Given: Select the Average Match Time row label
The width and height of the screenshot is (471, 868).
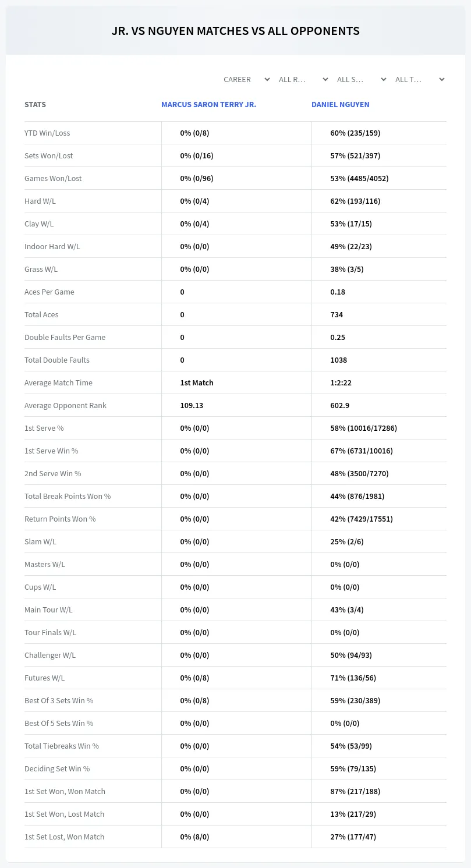Looking at the screenshot, I should pos(58,382).
